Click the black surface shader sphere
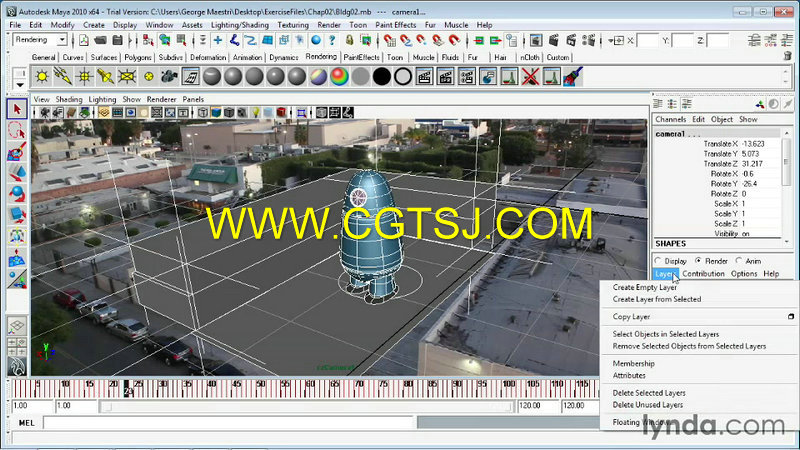 [382, 77]
